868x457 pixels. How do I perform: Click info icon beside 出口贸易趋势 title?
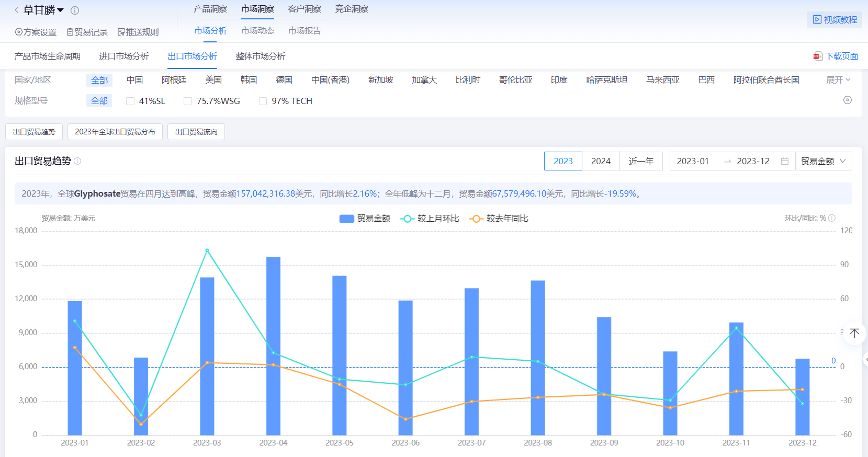(x=77, y=161)
